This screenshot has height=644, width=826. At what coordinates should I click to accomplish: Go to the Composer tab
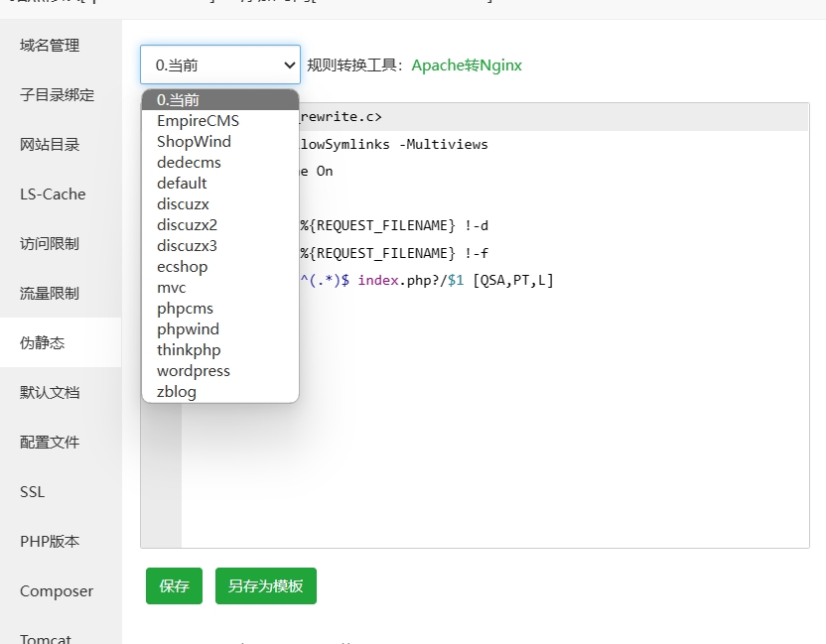(61, 590)
